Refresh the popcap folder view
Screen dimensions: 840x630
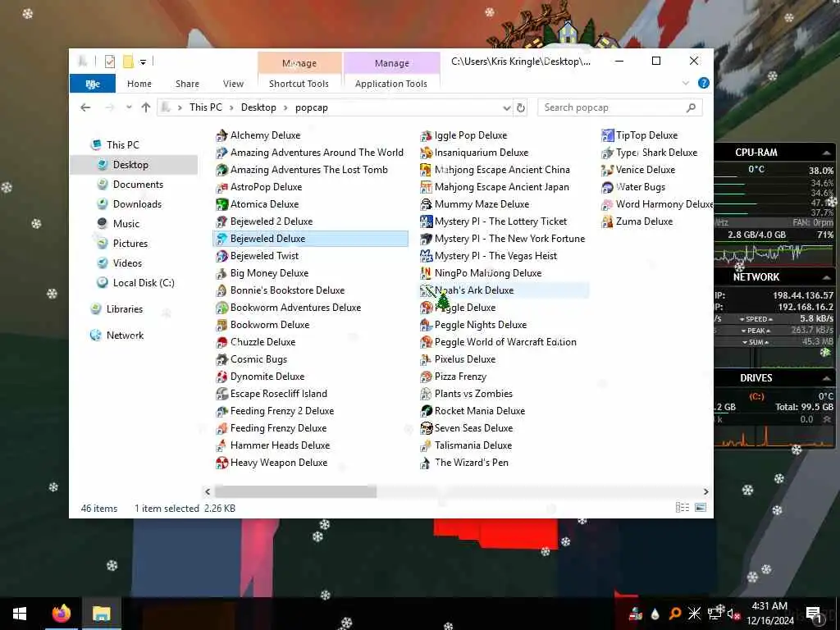[521, 108]
